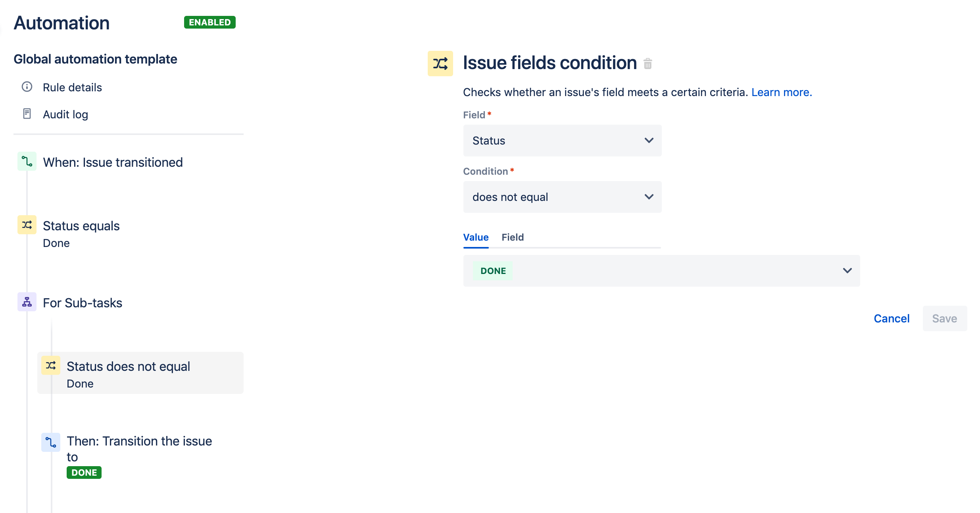Viewport: 980px width, 513px height.
Task: Click the Status equals condition icon
Action: pos(27,225)
